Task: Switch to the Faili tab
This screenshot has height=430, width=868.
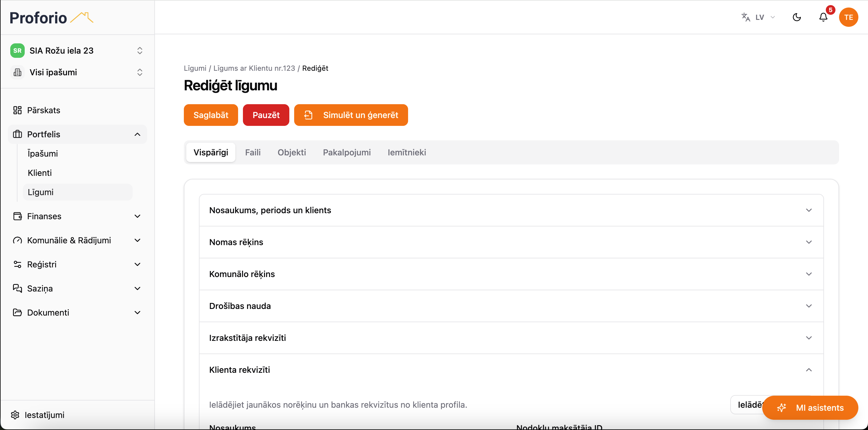Action: pyautogui.click(x=253, y=153)
